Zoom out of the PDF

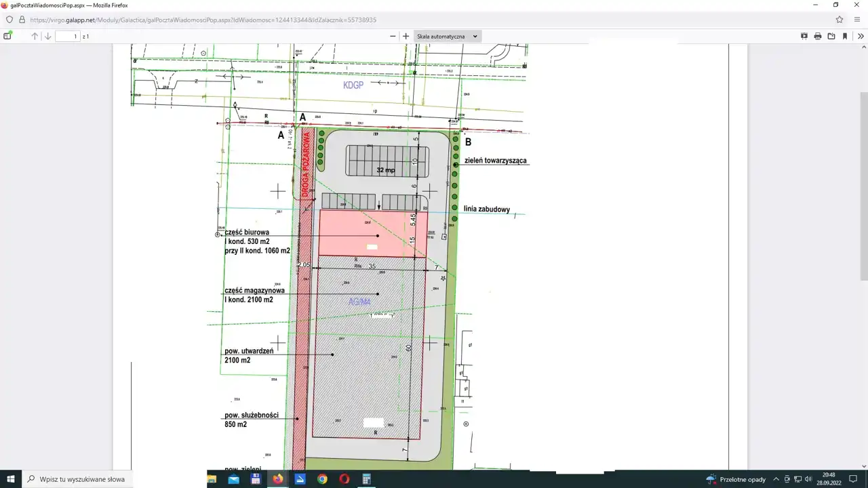(393, 36)
